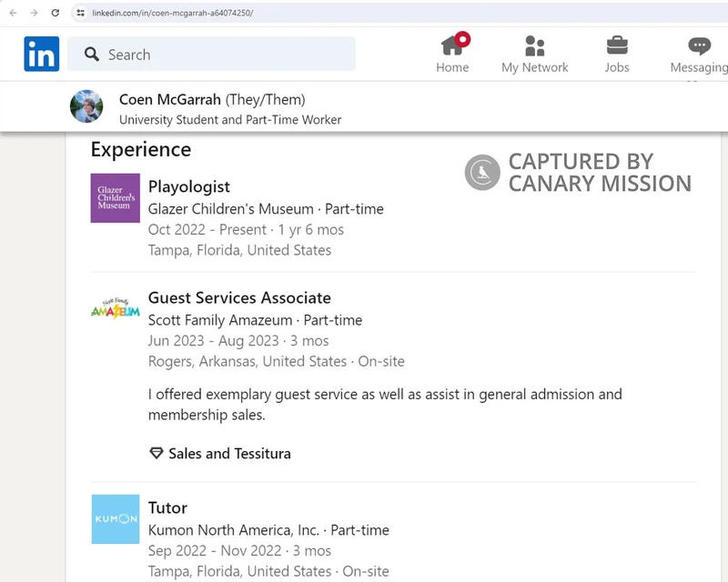Open the Glazer Children's Museum logo
The width and height of the screenshot is (728, 582).
116,198
